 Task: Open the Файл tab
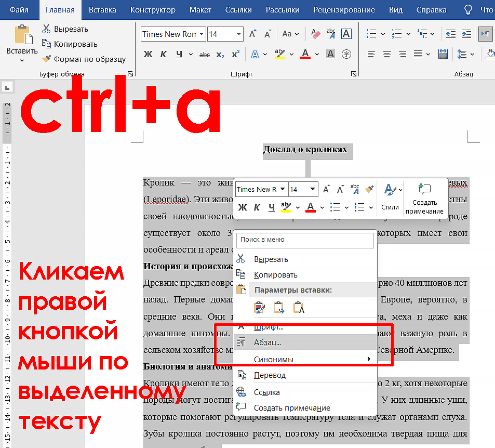[x=19, y=10]
